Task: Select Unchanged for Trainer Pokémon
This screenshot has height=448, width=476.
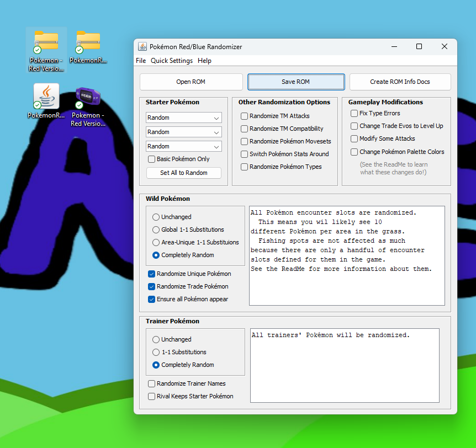Action: coord(156,339)
